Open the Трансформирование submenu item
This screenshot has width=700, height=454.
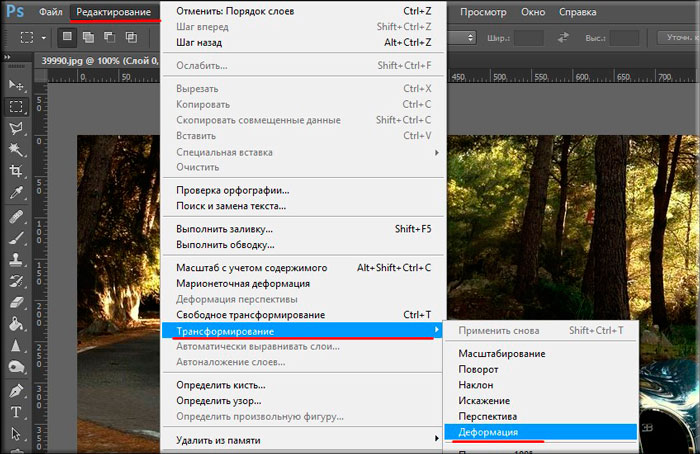click(x=304, y=331)
